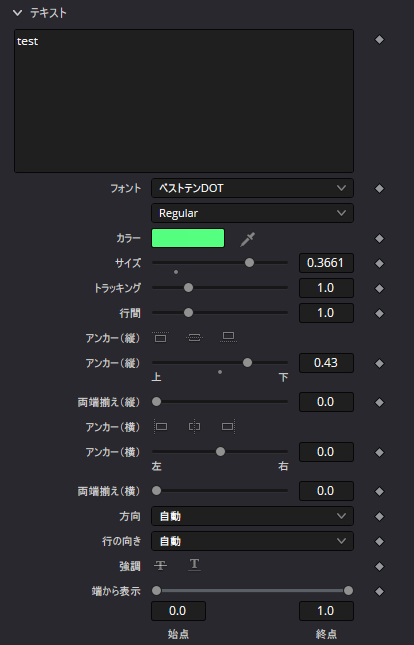
Task: Toggle keyframe diamond for アンカー(横) slider
Action: (379, 453)
